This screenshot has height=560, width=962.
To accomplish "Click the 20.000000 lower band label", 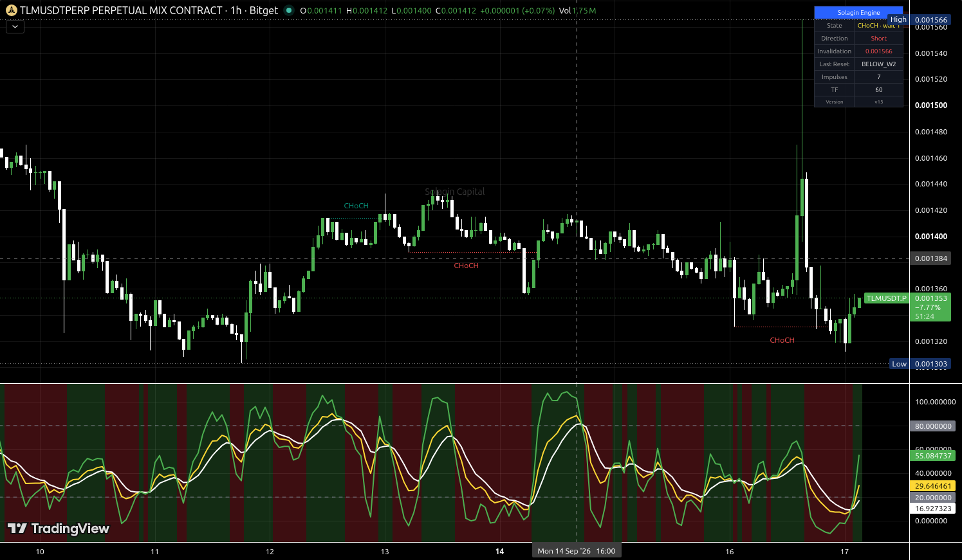I will (x=932, y=498).
